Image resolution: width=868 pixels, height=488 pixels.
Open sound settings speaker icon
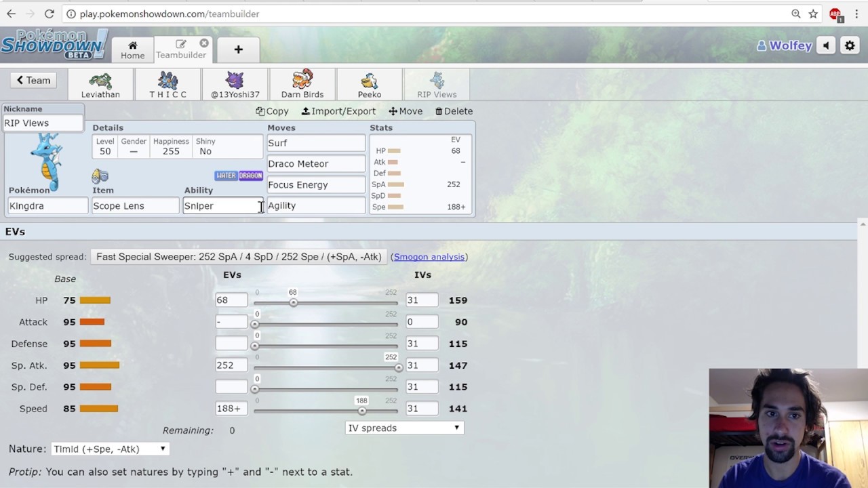click(x=826, y=45)
